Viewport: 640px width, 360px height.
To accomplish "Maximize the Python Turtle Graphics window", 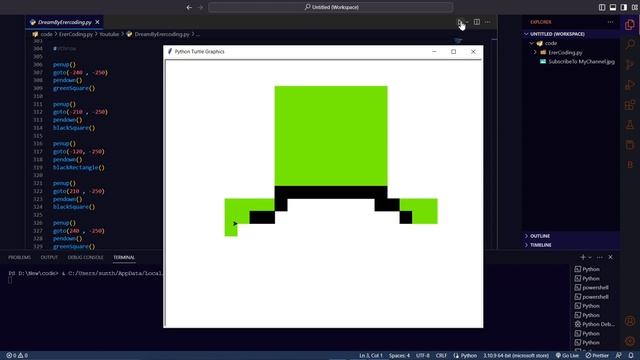I will tap(453, 52).
